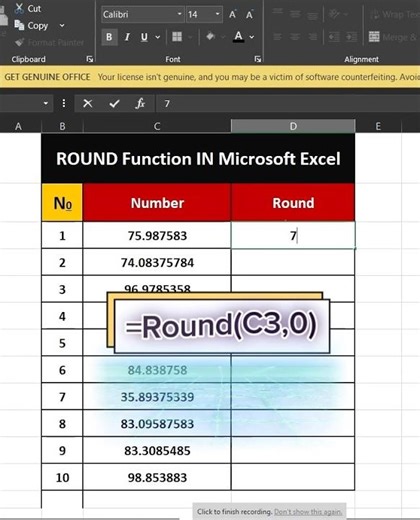Select column D header
Image resolution: width=420 pixels, height=520 pixels.
point(293,126)
